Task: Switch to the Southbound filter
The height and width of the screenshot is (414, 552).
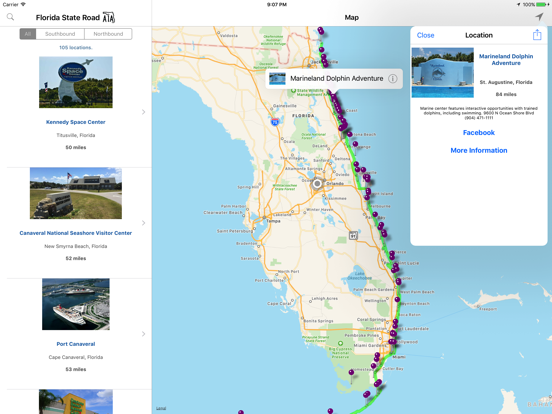Action: (x=60, y=34)
